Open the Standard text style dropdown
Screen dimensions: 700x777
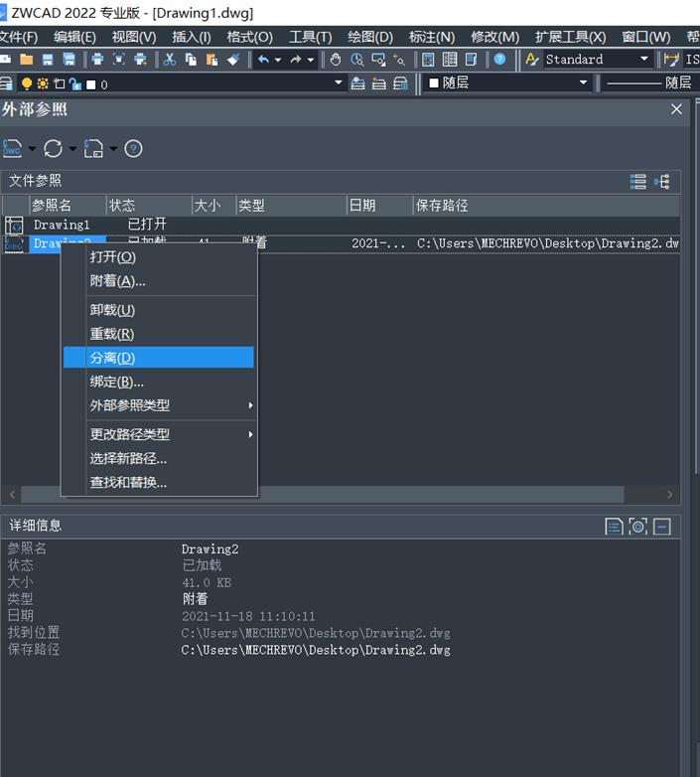643,59
